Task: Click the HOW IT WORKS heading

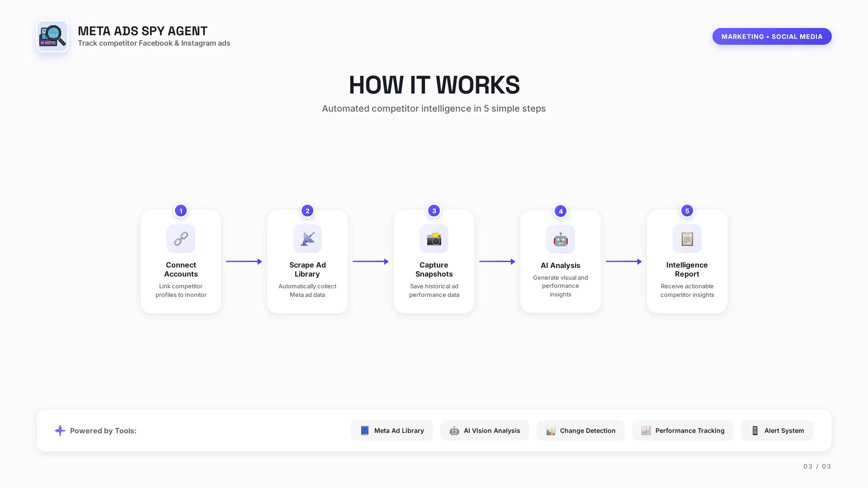Action: click(x=434, y=85)
